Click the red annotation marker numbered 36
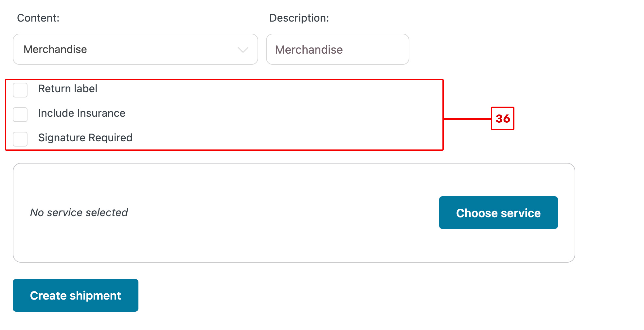This screenshot has width=644, height=330. [503, 118]
